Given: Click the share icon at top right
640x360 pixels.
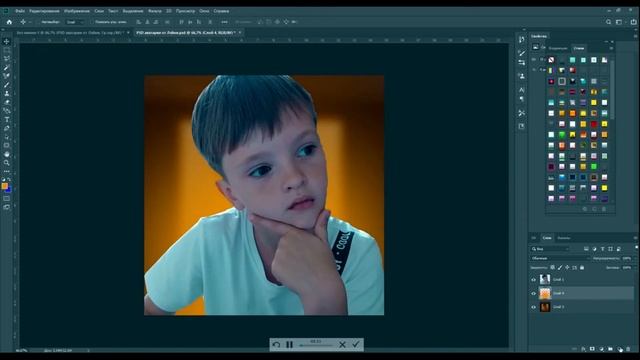Looking at the screenshot, I should coord(633,22).
